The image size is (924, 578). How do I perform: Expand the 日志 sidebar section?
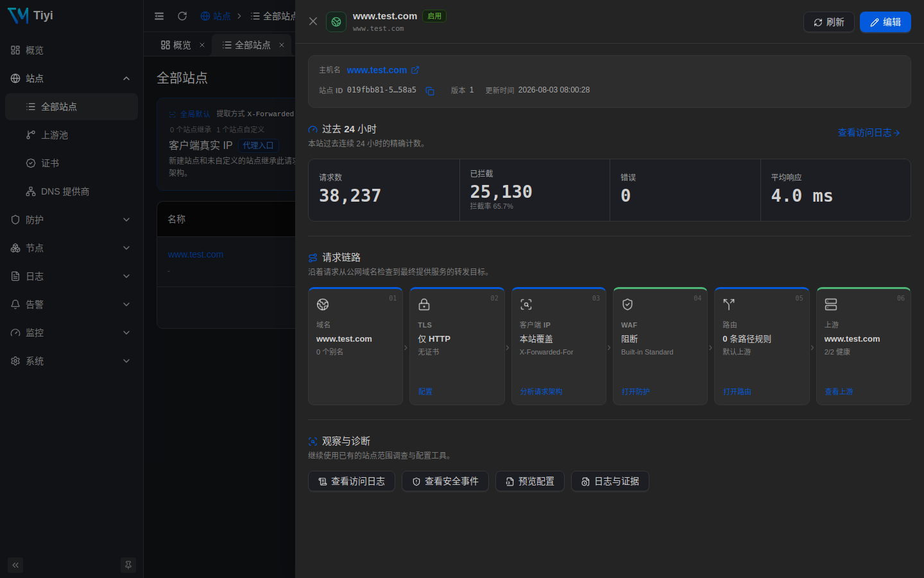(x=71, y=276)
